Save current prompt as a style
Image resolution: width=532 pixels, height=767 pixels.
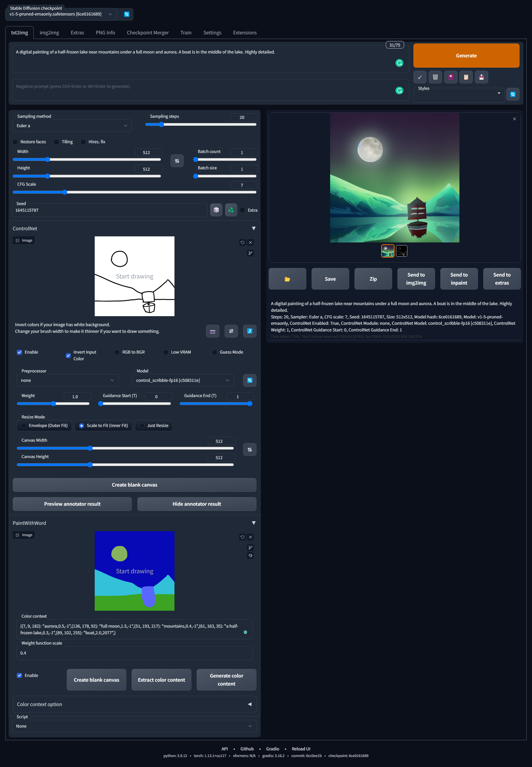pos(481,77)
